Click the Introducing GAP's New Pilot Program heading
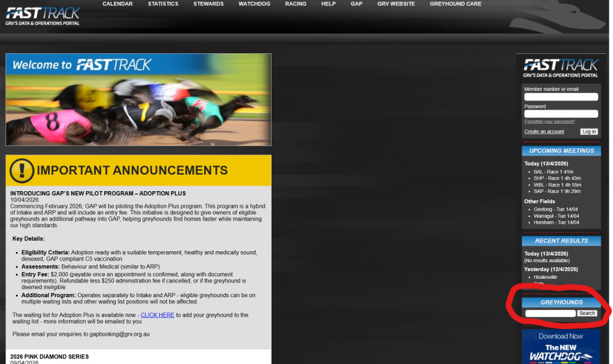The height and width of the screenshot is (364, 613). [97, 194]
